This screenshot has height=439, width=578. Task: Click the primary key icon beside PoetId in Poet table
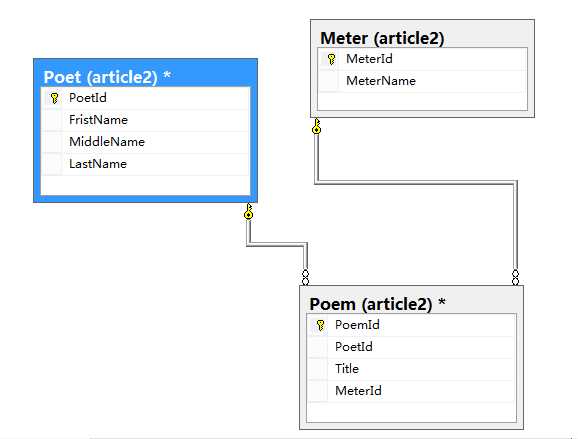point(55,98)
